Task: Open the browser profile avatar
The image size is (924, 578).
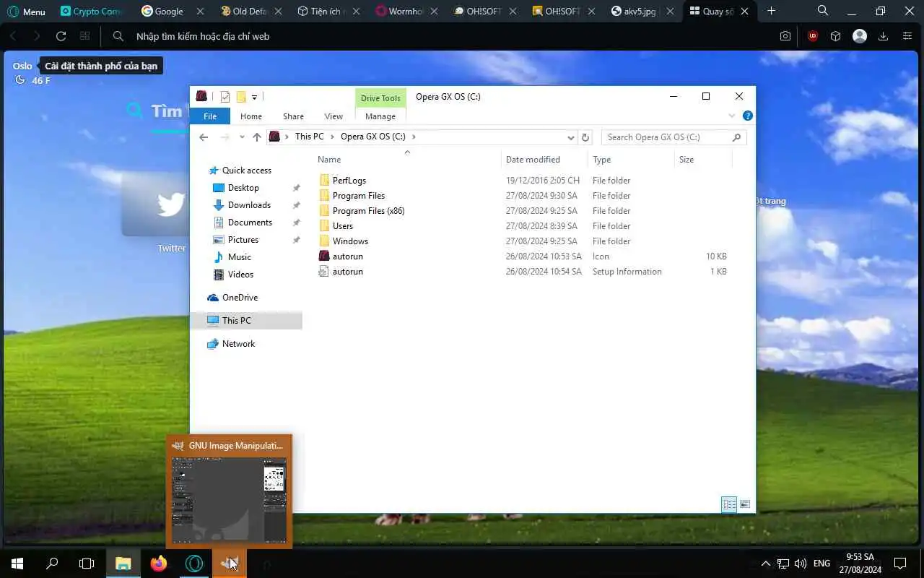Action: tap(860, 36)
